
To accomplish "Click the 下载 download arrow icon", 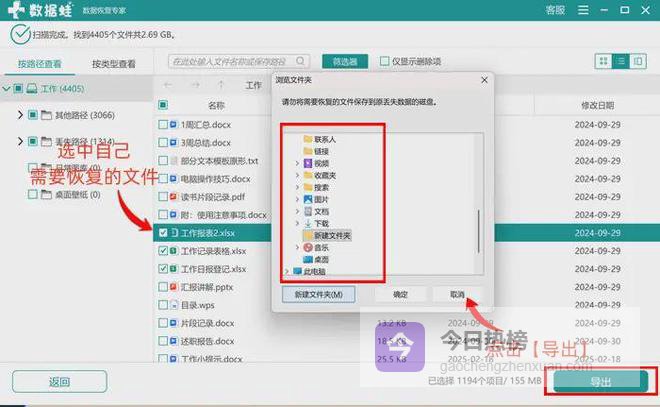I will 307,223.
